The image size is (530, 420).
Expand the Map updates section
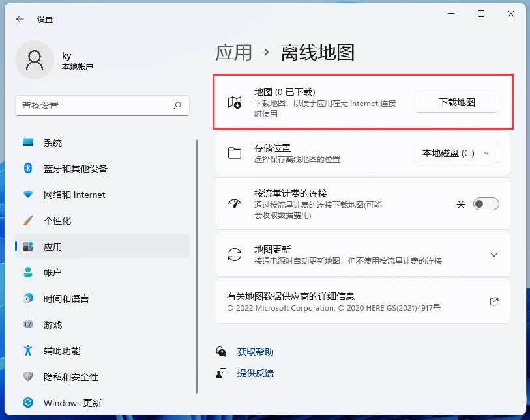pyautogui.click(x=493, y=255)
